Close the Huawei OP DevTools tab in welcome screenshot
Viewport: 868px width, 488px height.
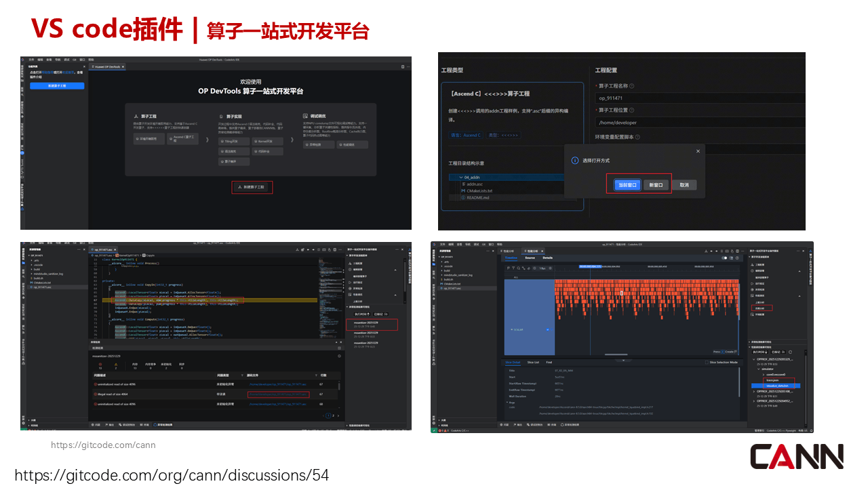tap(124, 66)
